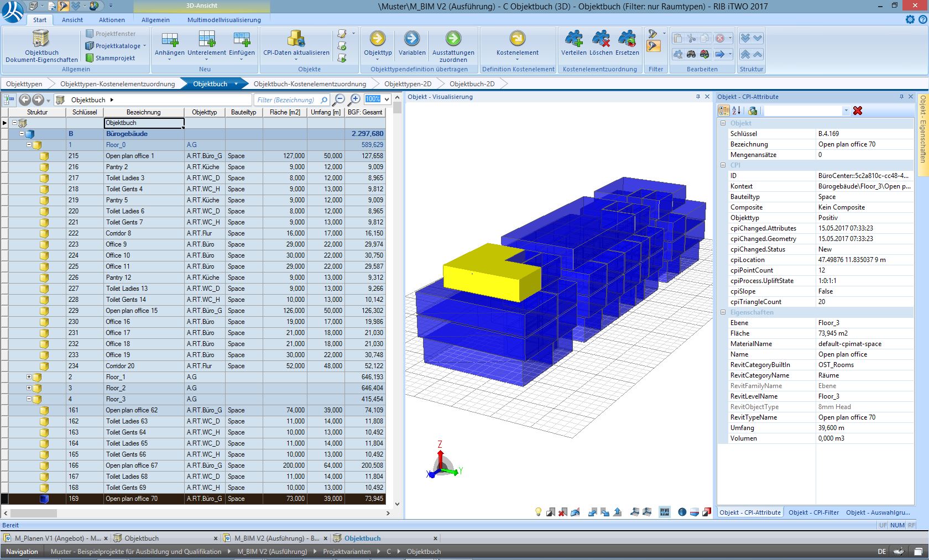This screenshot has width=929, height=560.
Task: Click the Löschen cost assignment icon
Action: pos(601,40)
